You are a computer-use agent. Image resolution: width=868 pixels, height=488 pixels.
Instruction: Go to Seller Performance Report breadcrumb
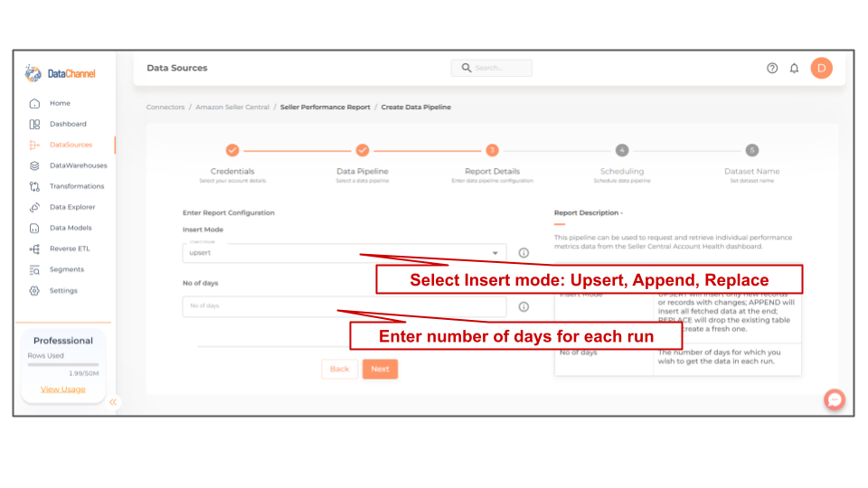pyautogui.click(x=325, y=108)
